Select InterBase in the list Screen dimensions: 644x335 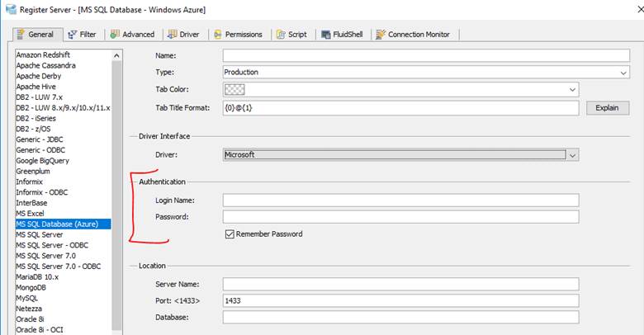tap(31, 203)
